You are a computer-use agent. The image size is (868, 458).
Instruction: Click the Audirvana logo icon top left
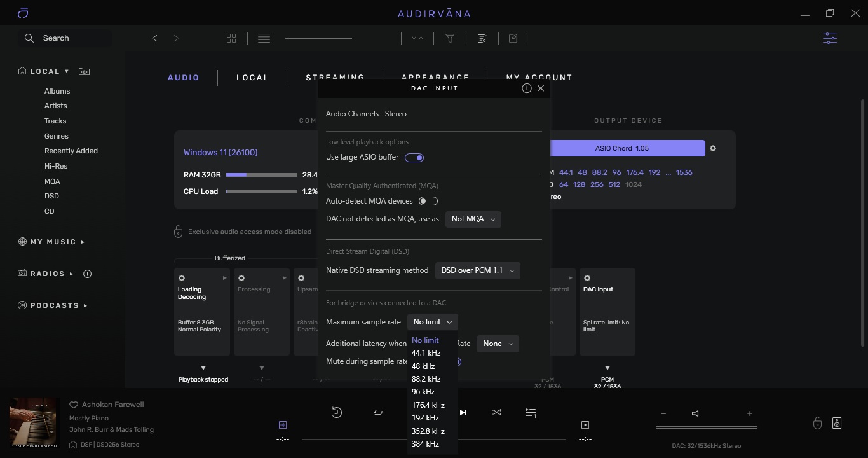23,13
